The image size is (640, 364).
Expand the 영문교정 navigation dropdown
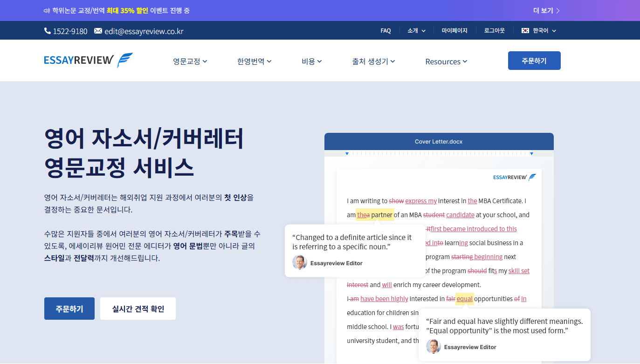point(190,61)
